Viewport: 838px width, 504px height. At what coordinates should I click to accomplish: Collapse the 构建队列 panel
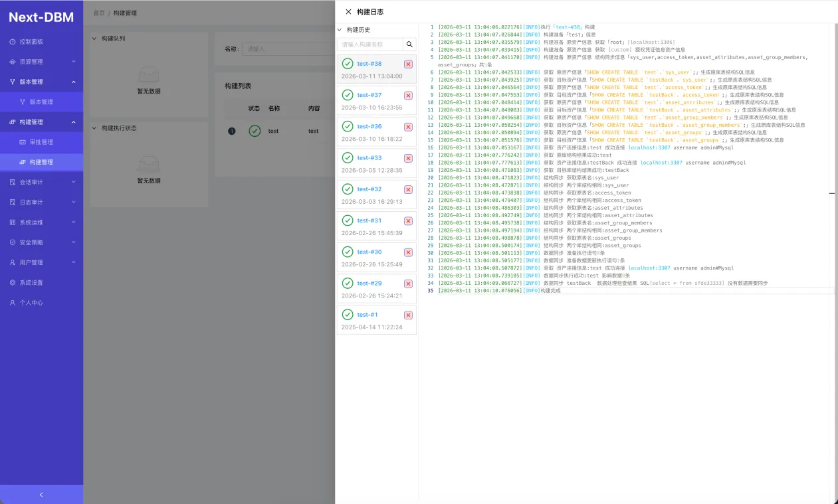pyautogui.click(x=94, y=39)
